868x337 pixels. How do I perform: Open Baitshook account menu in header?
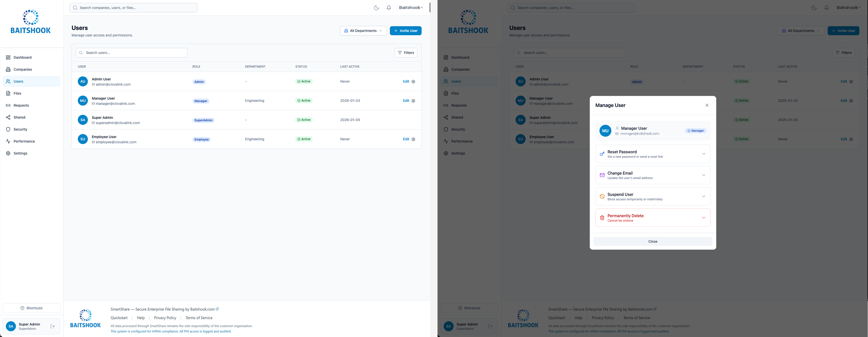tap(411, 8)
